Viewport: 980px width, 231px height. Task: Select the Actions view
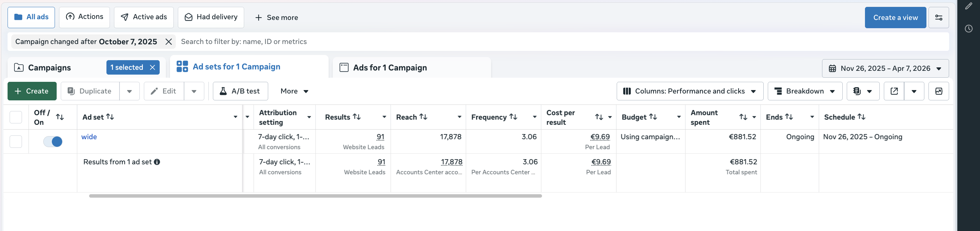coord(84,18)
